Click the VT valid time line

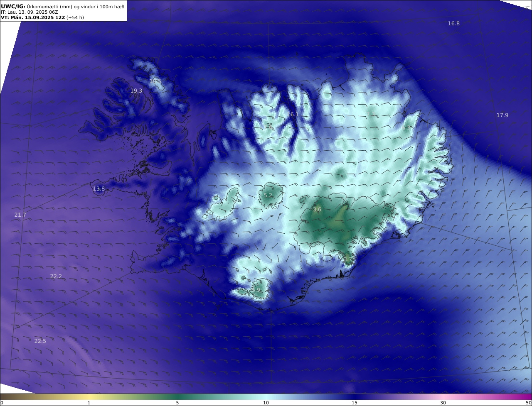[x=42, y=18]
